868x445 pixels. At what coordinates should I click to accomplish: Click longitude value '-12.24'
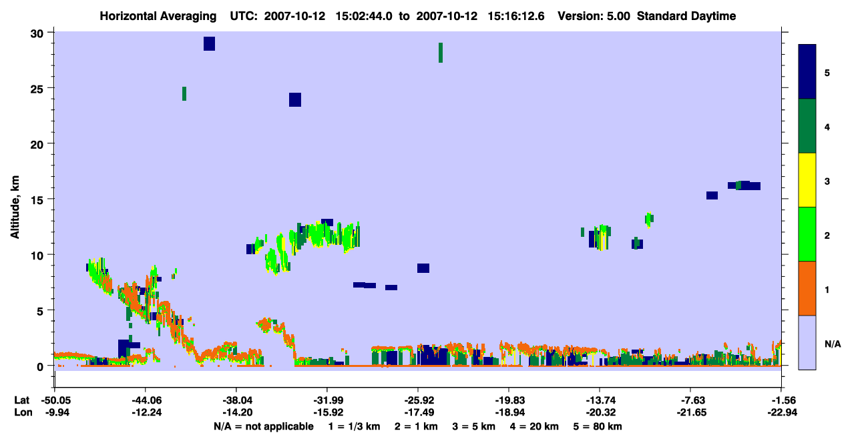pos(145,412)
